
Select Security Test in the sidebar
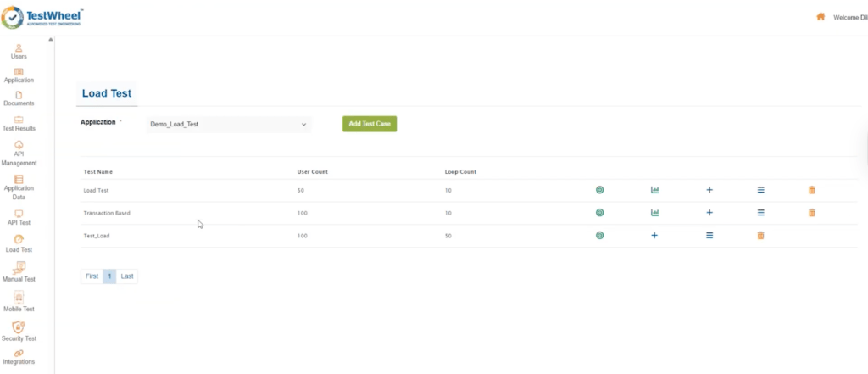point(19,332)
